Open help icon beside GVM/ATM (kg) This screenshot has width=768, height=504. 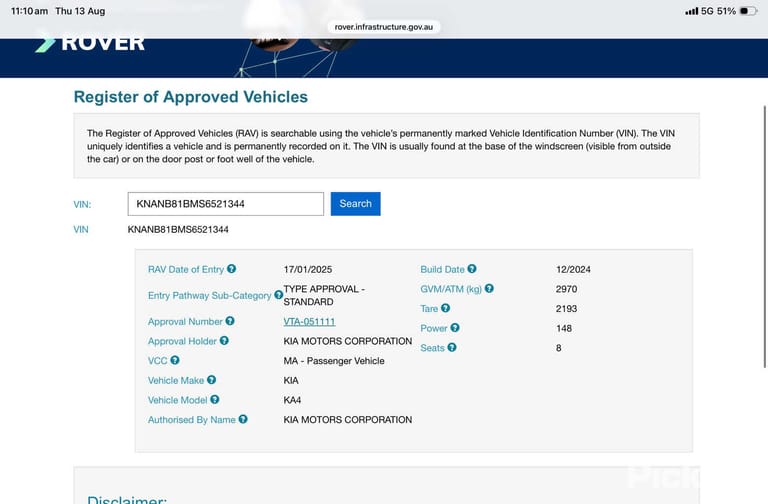(489, 288)
